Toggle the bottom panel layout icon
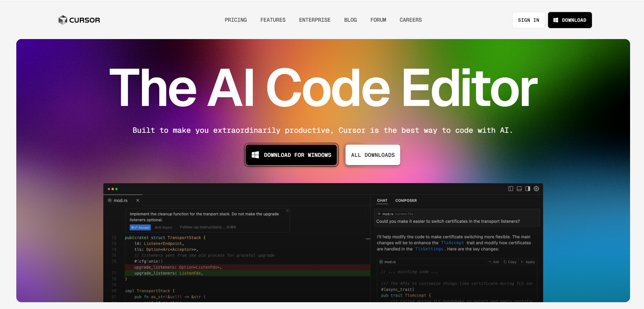644x309 pixels. 519,189
